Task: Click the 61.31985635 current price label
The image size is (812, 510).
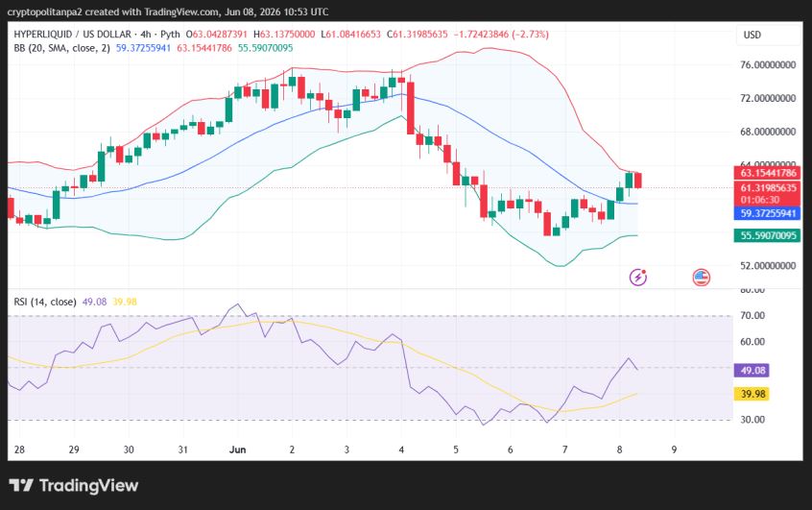Action: pos(768,187)
